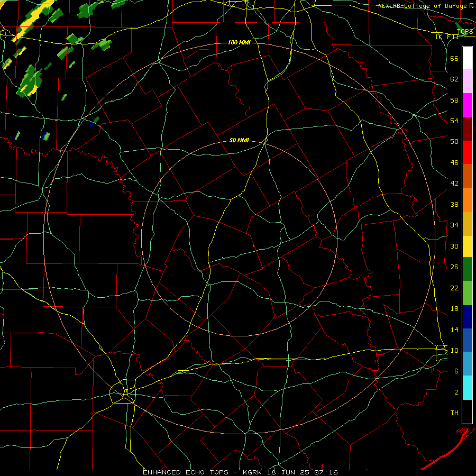Click the dark red 54 kft swatch
Viewport: 476px width, 476px height.
pyautogui.click(x=467, y=129)
